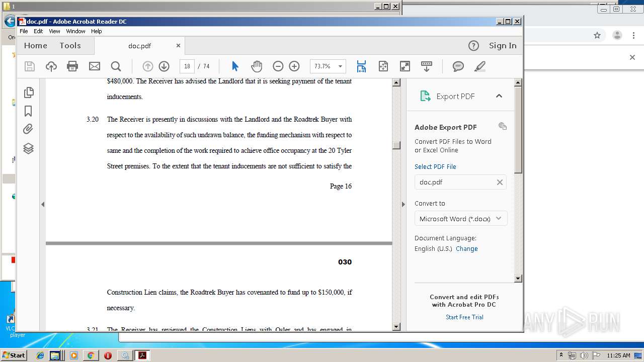Screen dimensions: 644x362
Task: Send file by email envelope icon
Action: pos(94,66)
